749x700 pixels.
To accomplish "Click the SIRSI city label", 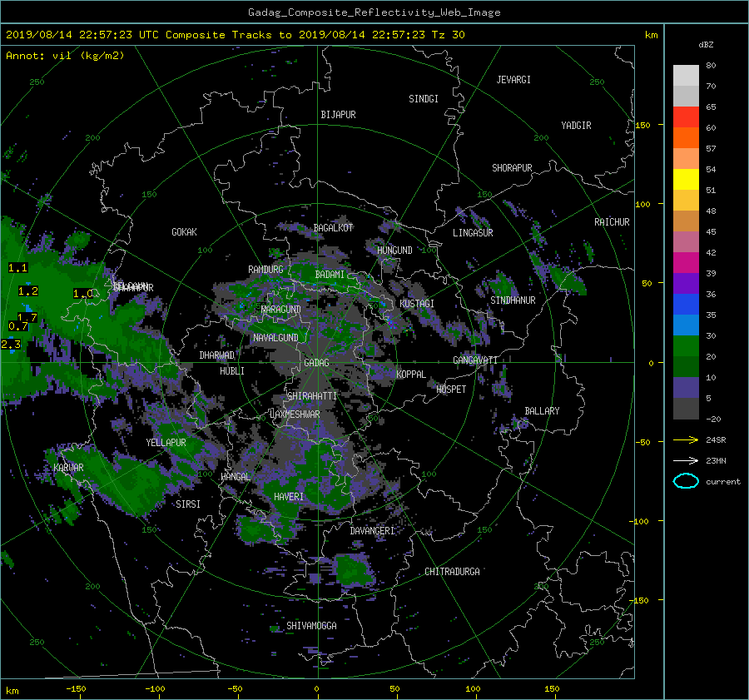I will coord(188,504).
